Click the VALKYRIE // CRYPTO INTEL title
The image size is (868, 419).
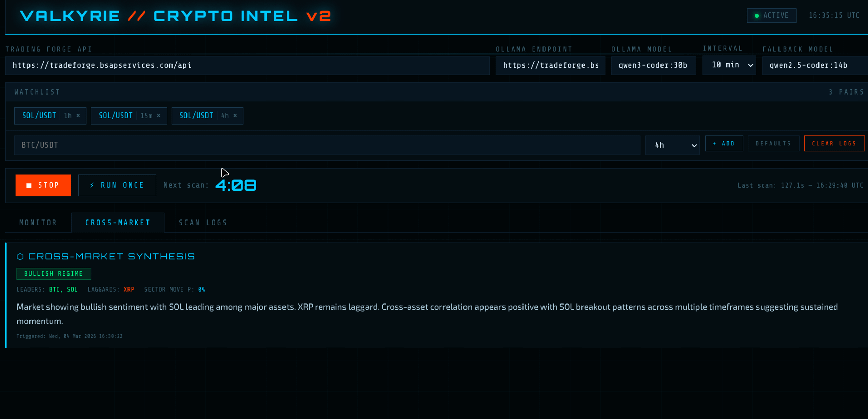tap(175, 16)
